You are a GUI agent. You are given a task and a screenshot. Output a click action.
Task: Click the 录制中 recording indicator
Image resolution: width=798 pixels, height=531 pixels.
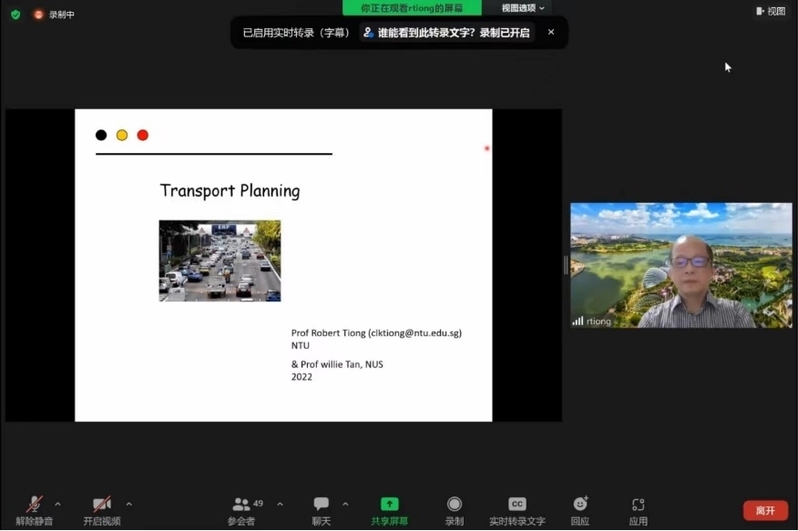click(x=55, y=14)
